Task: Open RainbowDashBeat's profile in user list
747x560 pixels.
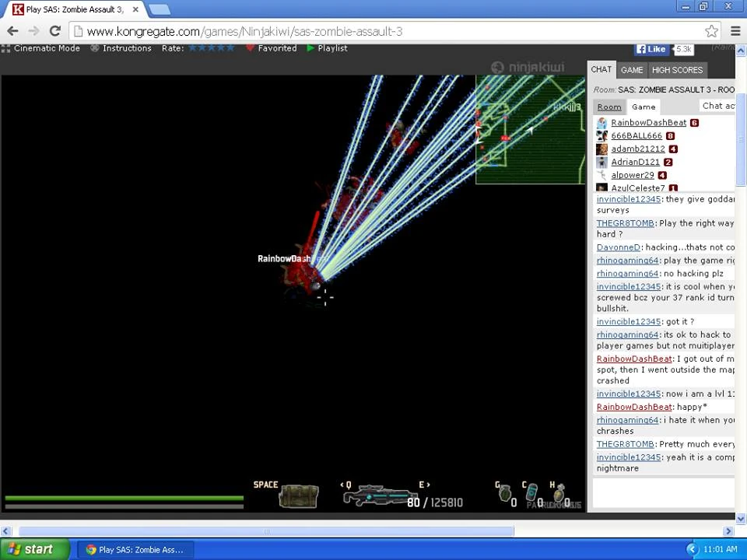Action: (648, 123)
